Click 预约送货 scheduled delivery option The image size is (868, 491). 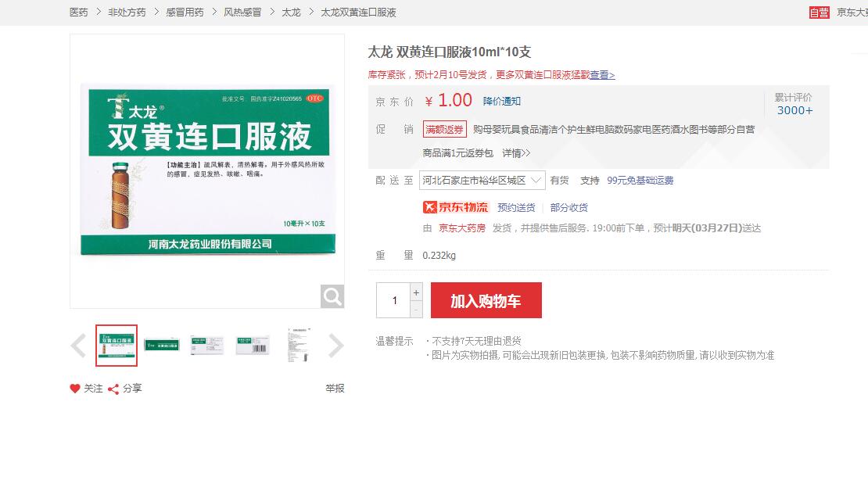(x=516, y=208)
